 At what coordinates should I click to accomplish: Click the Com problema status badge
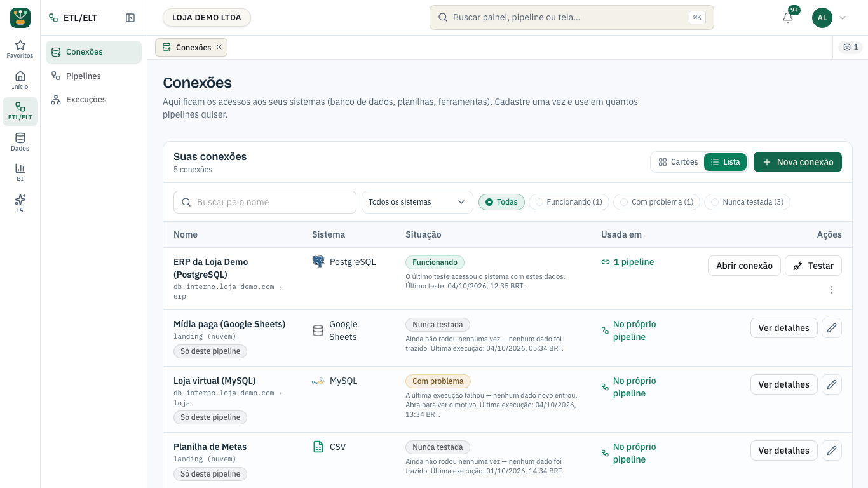coord(438,381)
